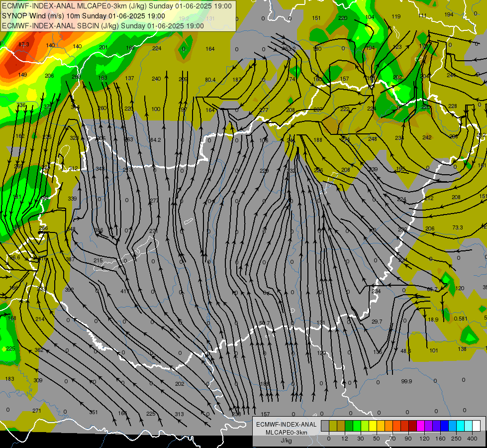Click the dark blue legend swatch

coord(444,426)
